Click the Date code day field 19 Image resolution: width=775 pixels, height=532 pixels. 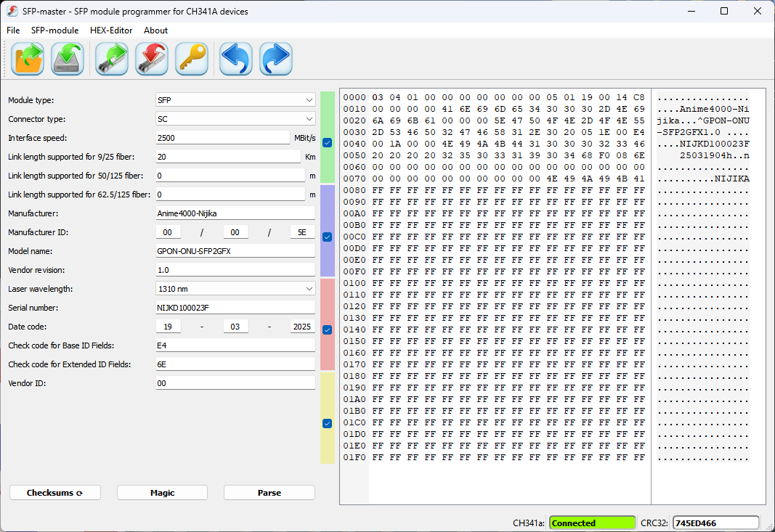[x=168, y=327]
